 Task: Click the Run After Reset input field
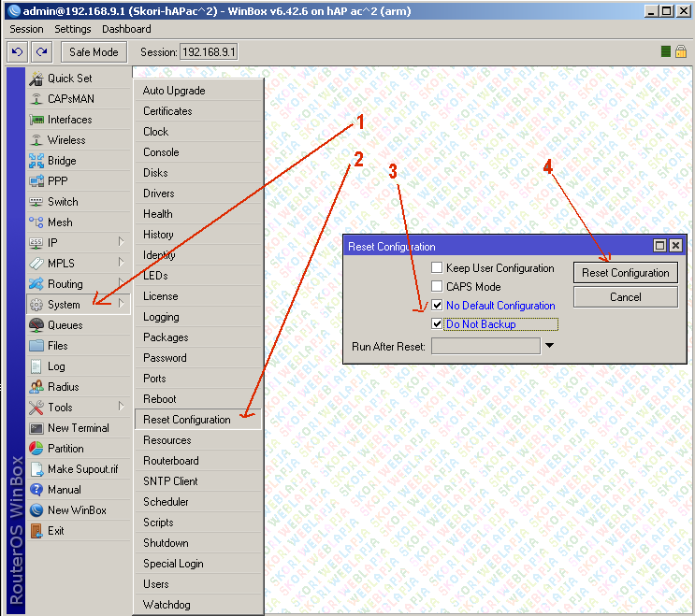point(485,346)
